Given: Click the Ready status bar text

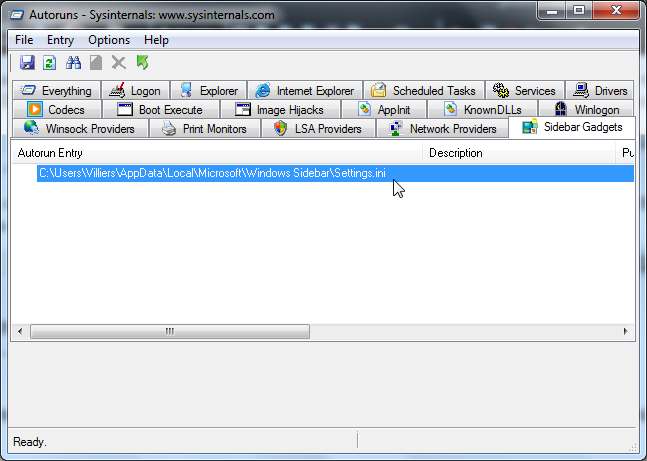Looking at the screenshot, I should [x=29, y=442].
